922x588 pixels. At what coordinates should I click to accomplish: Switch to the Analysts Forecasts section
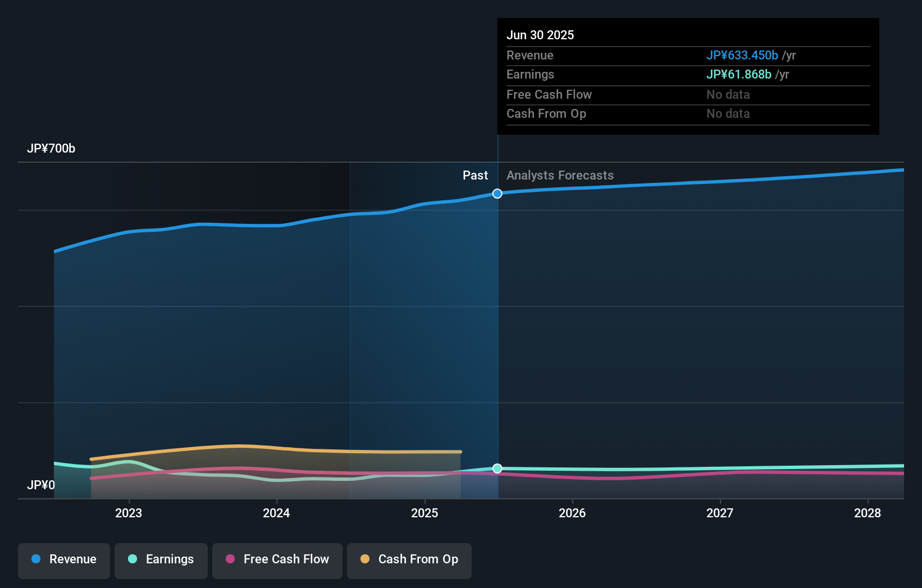click(x=560, y=175)
